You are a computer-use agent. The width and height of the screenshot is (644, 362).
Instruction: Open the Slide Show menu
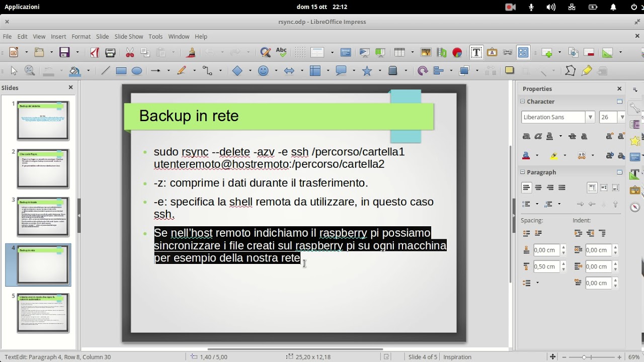[129, 36]
